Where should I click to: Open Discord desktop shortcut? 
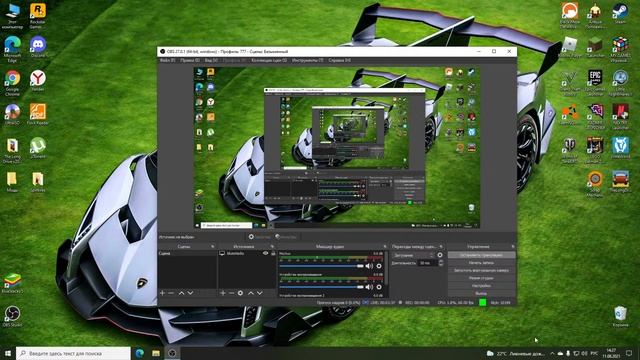click(x=38, y=47)
